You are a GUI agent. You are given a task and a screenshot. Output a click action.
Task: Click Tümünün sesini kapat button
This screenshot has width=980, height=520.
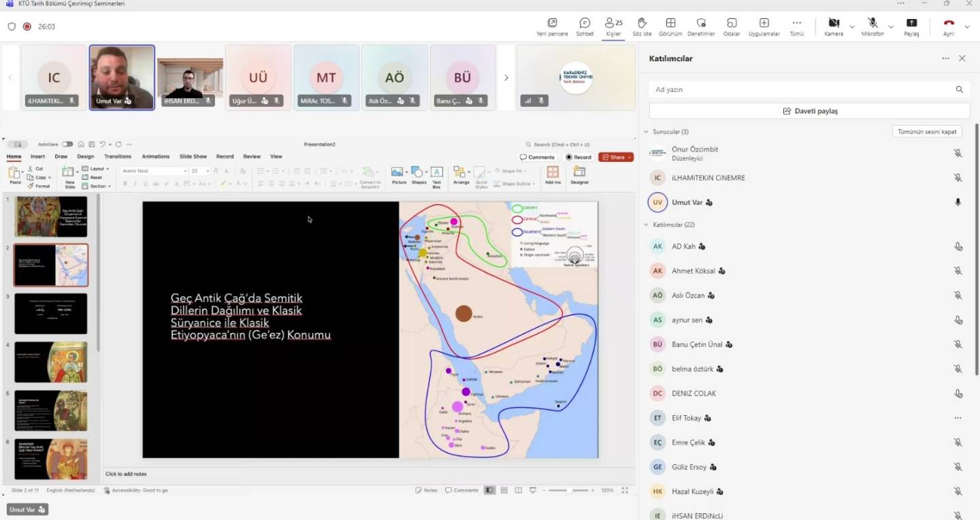(x=927, y=131)
